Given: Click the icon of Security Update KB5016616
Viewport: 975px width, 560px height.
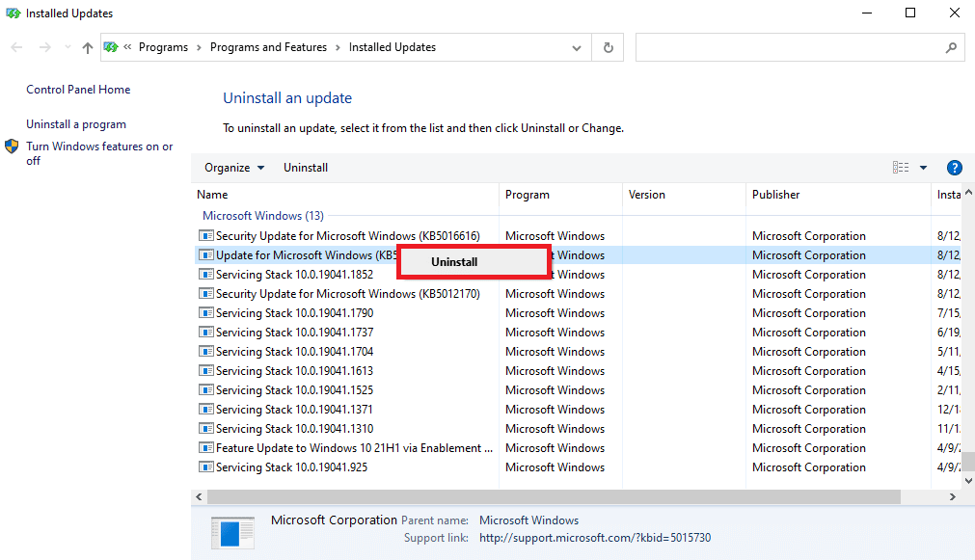Looking at the screenshot, I should 206,236.
